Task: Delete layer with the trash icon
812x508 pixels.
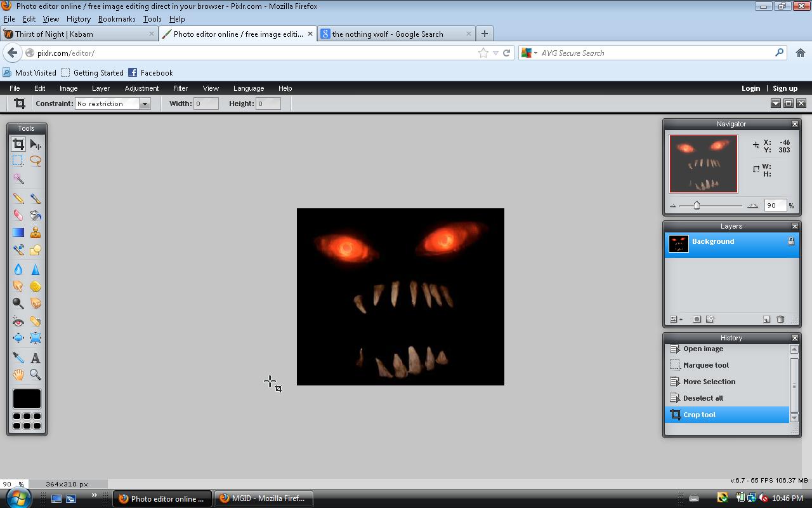Action: 780,319
